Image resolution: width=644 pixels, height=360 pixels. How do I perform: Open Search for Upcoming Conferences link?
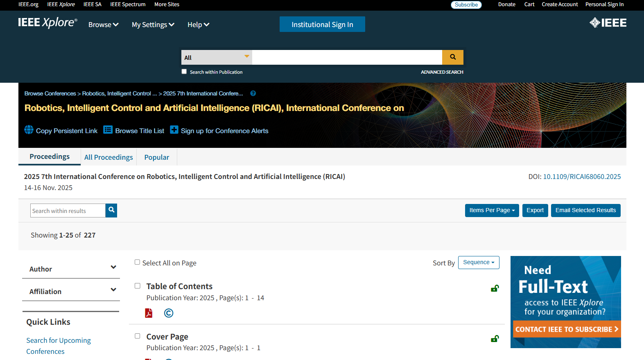coord(59,346)
